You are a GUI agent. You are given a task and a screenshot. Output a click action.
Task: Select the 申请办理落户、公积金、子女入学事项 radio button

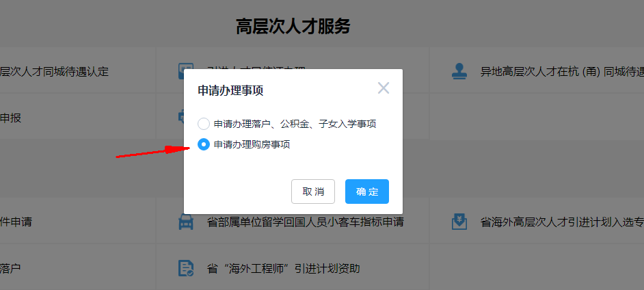click(x=204, y=124)
